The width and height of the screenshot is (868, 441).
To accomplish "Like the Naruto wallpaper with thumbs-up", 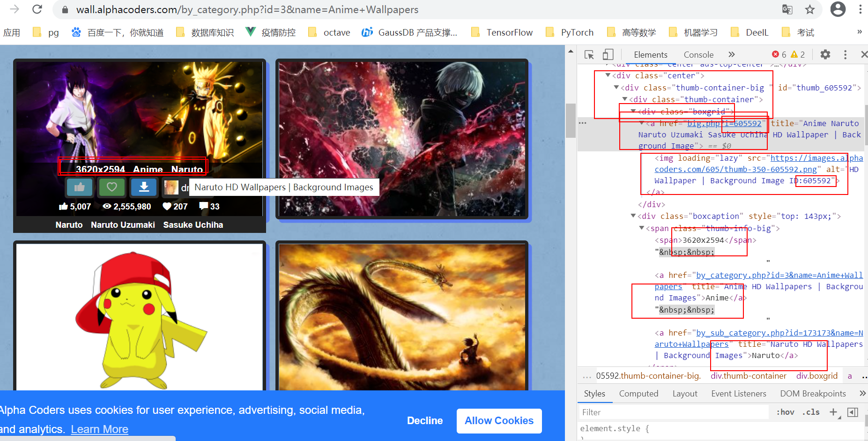I will click(80, 187).
